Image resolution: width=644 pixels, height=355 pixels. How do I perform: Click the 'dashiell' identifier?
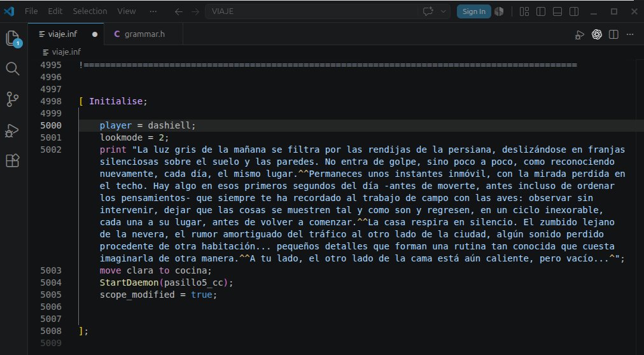pyautogui.click(x=169, y=125)
